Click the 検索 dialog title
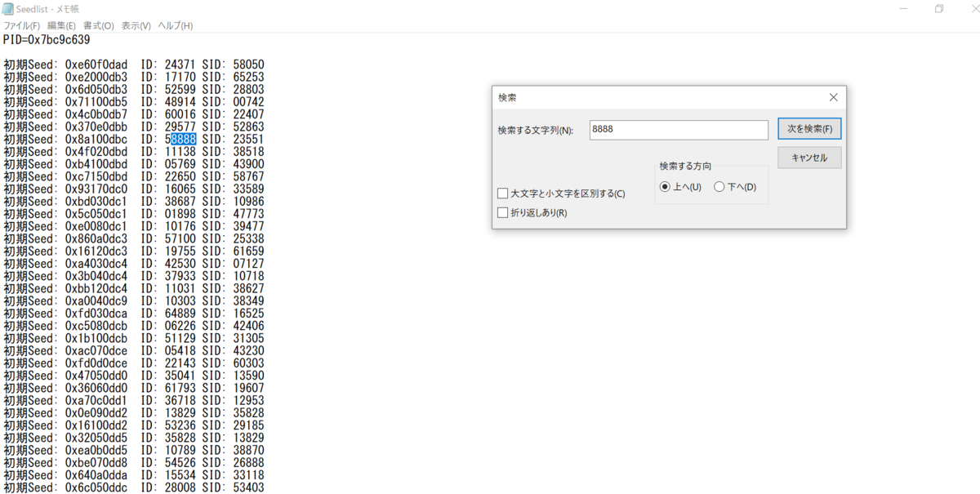980x494 pixels. (x=507, y=97)
